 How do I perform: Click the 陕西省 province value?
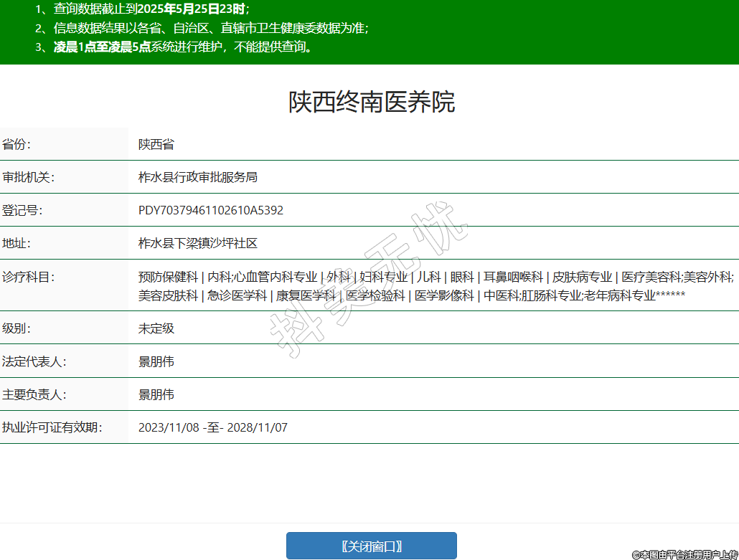[x=156, y=144]
